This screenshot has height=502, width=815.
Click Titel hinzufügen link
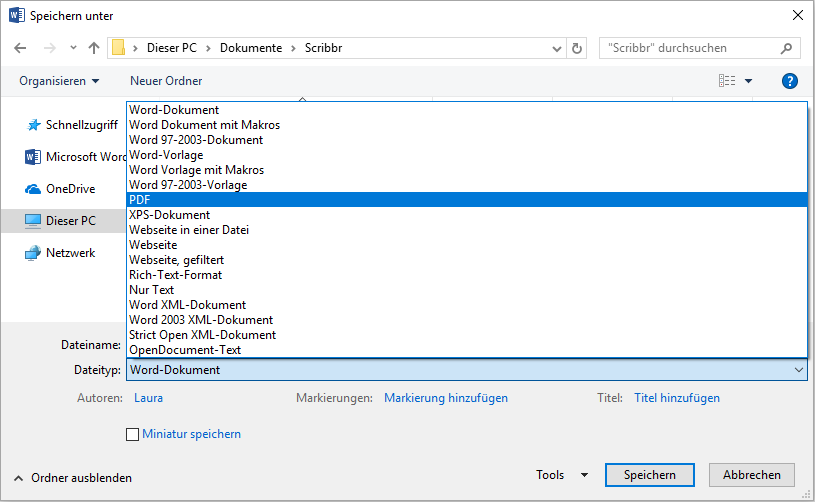(677, 398)
